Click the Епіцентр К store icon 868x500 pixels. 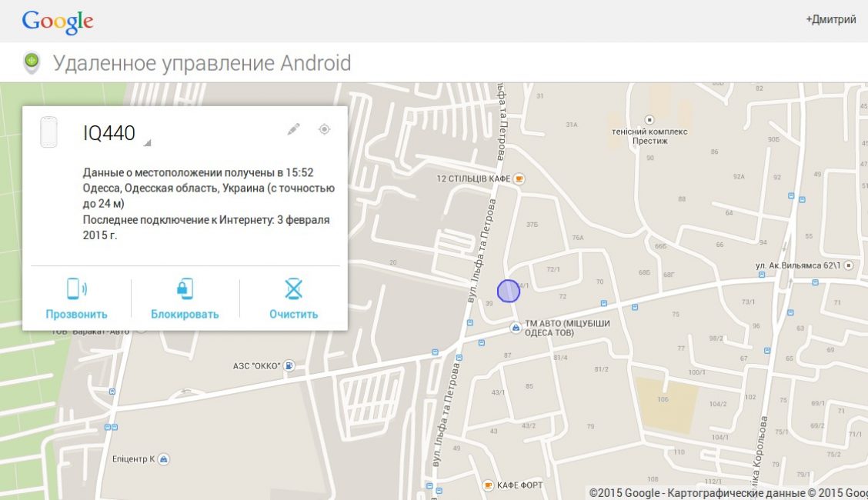(x=163, y=459)
